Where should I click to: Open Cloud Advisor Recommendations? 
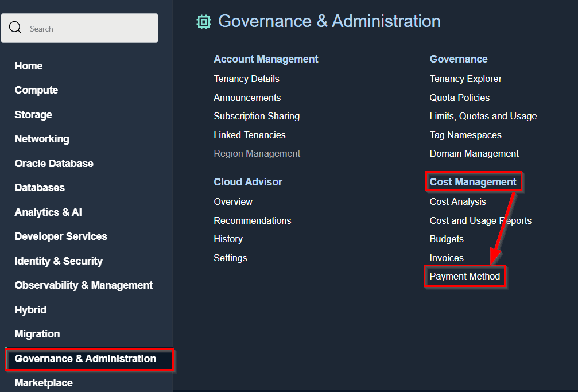coord(252,221)
